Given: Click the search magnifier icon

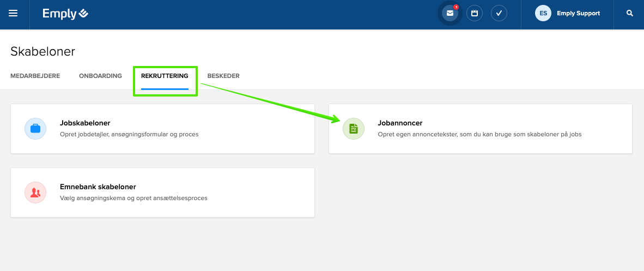Looking at the screenshot, I should click(x=630, y=14).
